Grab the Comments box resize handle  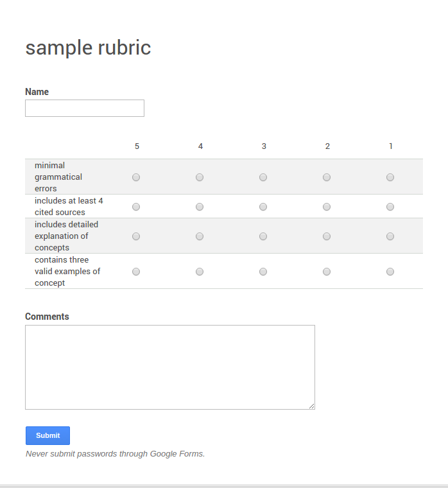pos(312,406)
